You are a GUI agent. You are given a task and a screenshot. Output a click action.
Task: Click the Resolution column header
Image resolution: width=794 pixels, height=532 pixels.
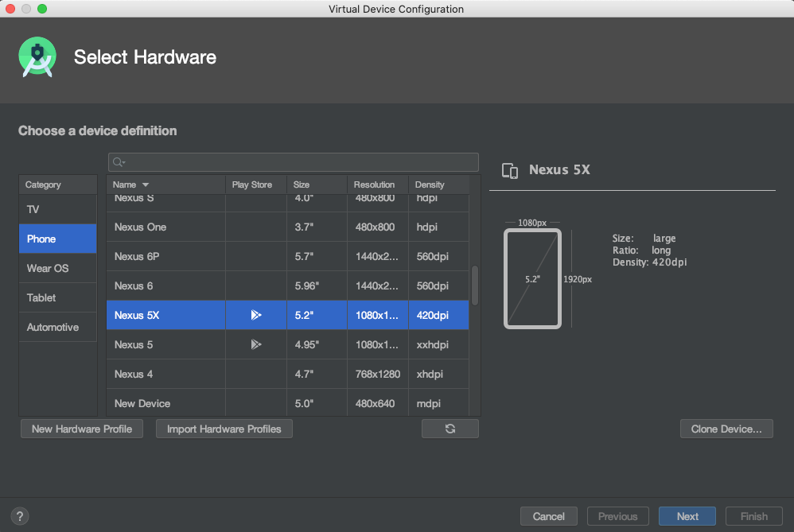(x=378, y=184)
